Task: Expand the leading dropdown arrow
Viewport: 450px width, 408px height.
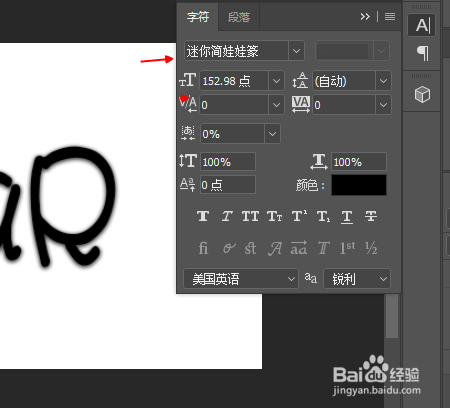Action: 383,81
